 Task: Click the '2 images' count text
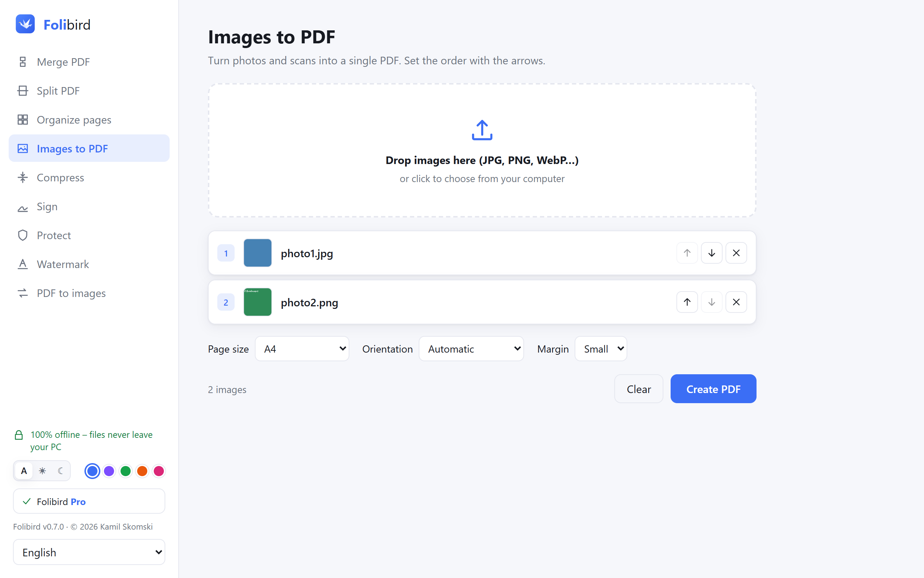tap(227, 389)
